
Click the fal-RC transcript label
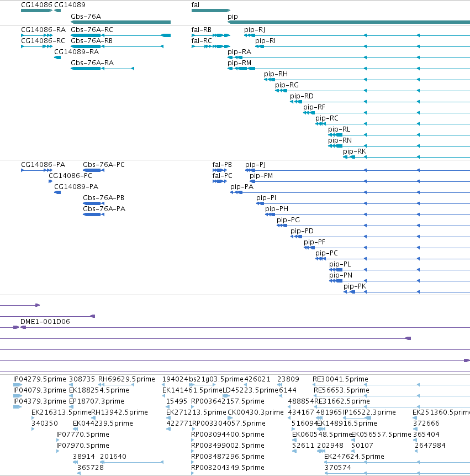point(202,41)
